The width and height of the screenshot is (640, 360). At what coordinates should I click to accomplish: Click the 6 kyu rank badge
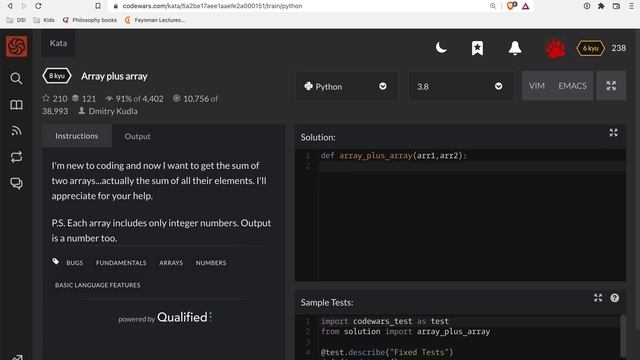(x=590, y=48)
